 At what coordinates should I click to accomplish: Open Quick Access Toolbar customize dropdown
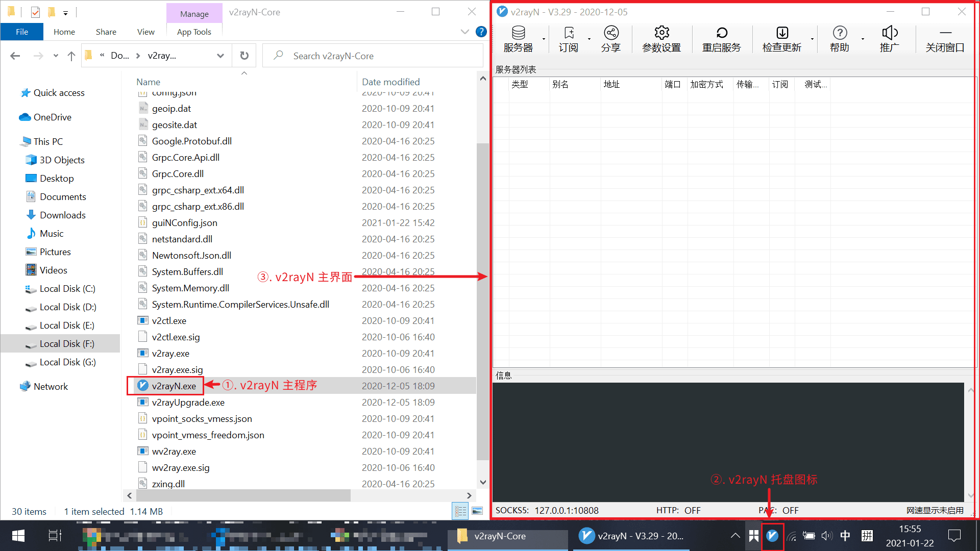[65, 12]
